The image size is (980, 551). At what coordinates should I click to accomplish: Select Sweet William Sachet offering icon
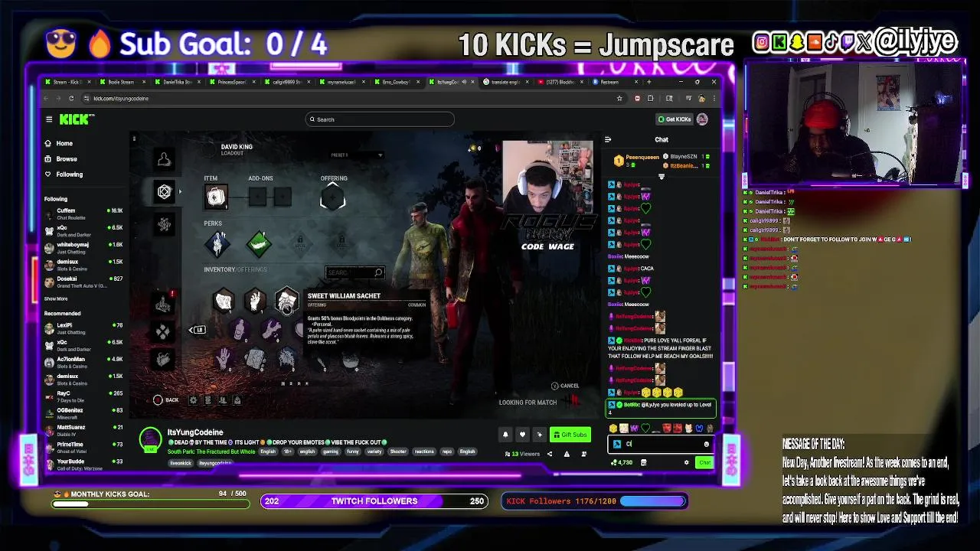click(x=286, y=301)
